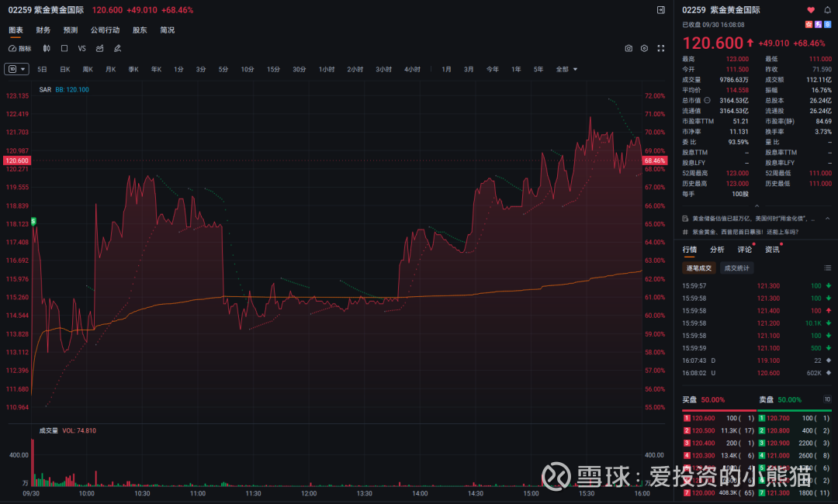Expand the chart to fullscreen
The width and height of the screenshot is (838, 504).
point(661,49)
